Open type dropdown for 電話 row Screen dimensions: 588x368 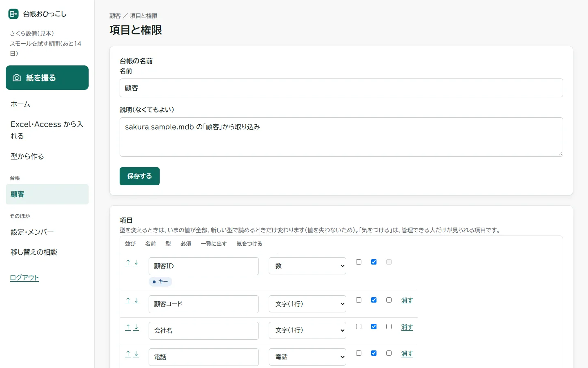(307, 357)
